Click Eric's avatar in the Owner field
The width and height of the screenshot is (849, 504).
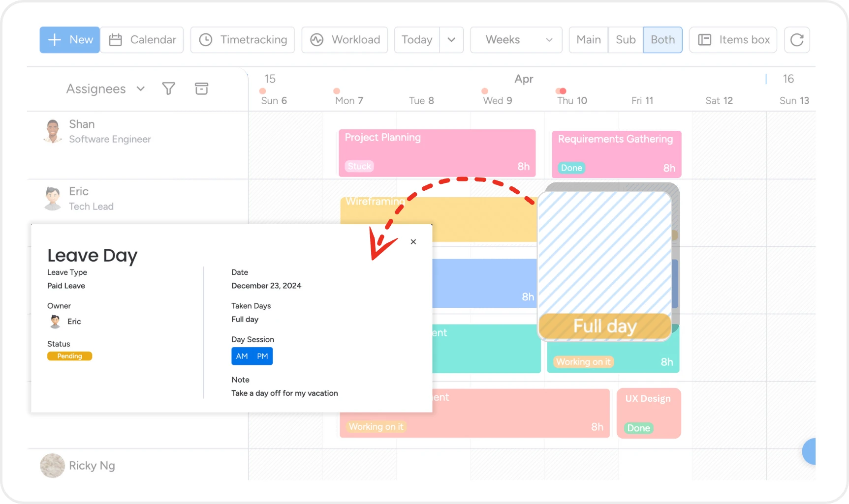[55, 322]
